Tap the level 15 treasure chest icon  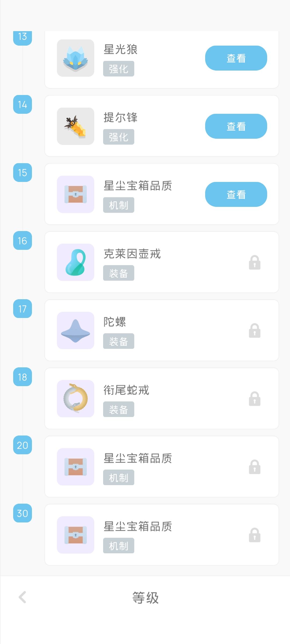pyautogui.click(x=75, y=195)
